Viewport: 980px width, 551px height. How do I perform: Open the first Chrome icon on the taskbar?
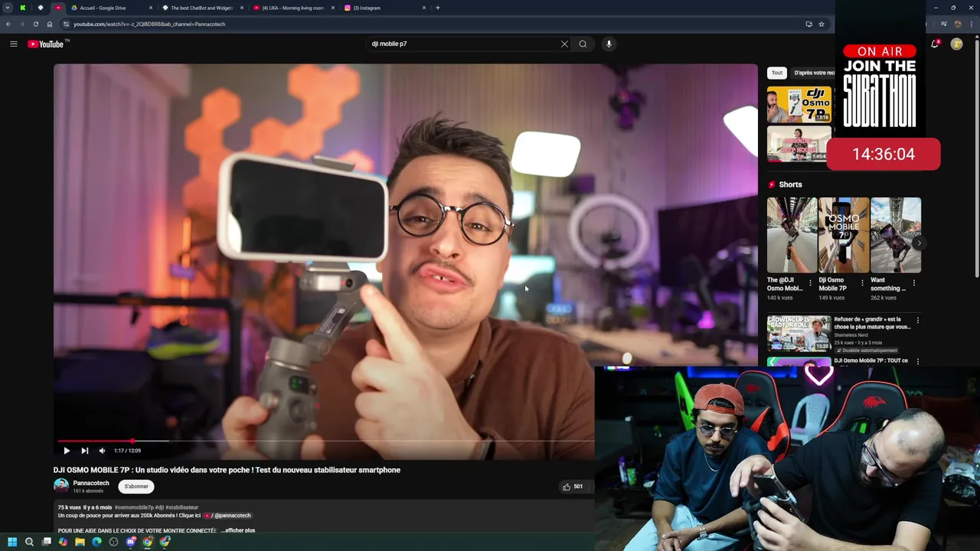tap(148, 542)
